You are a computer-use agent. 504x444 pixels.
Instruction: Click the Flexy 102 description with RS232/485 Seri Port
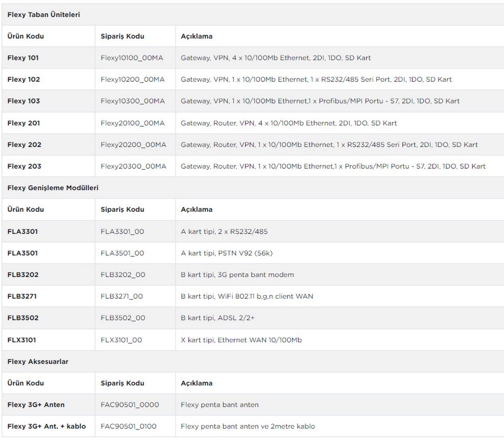(316, 79)
